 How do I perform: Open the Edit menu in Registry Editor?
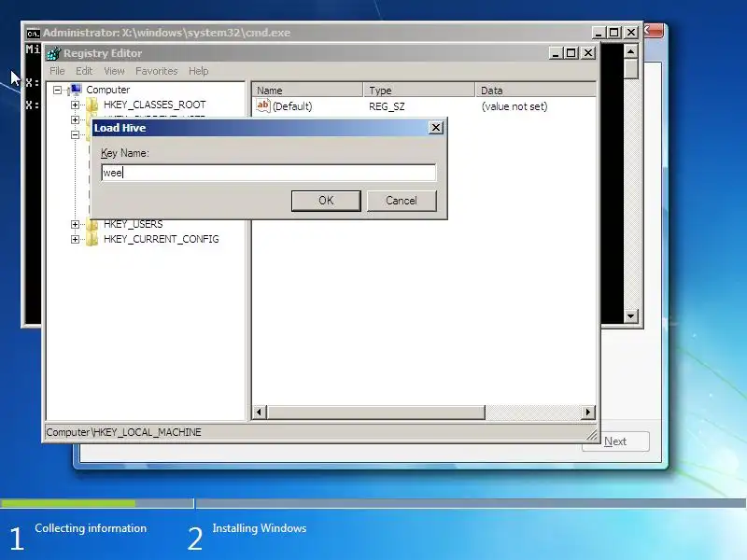click(84, 71)
